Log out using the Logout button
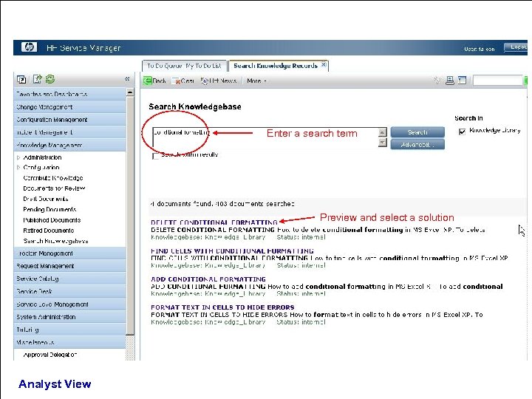Screen dimensions: 532x399 click(516, 47)
